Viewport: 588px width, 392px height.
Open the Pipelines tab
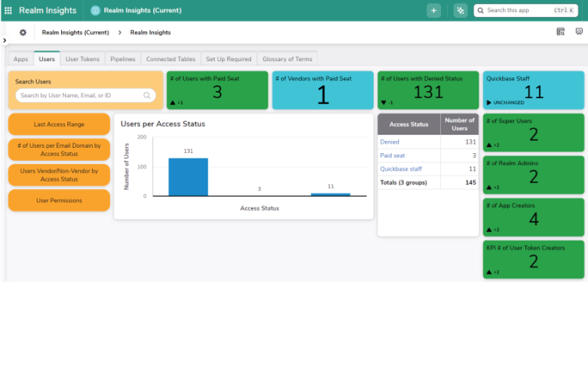tap(122, 59)
